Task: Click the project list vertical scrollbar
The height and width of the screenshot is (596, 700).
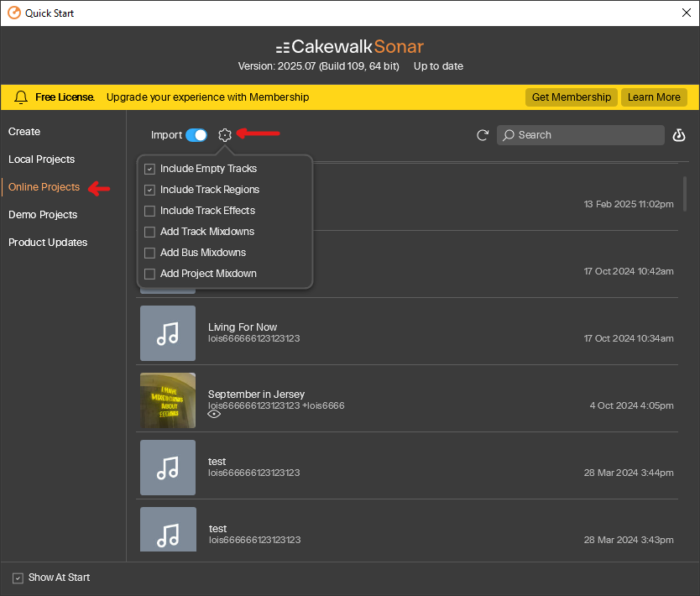Action: pyautogui.click(x=686, y=193)
